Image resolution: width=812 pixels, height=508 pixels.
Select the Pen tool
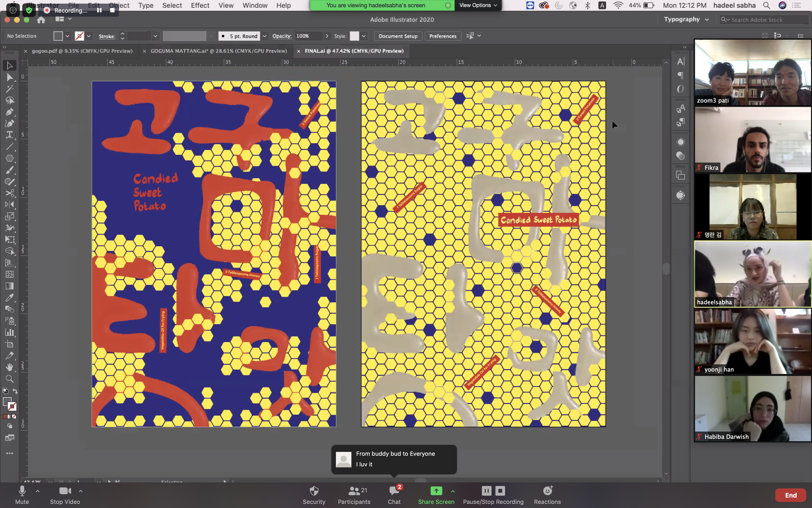pyautogui.click(x=9, y=112)
